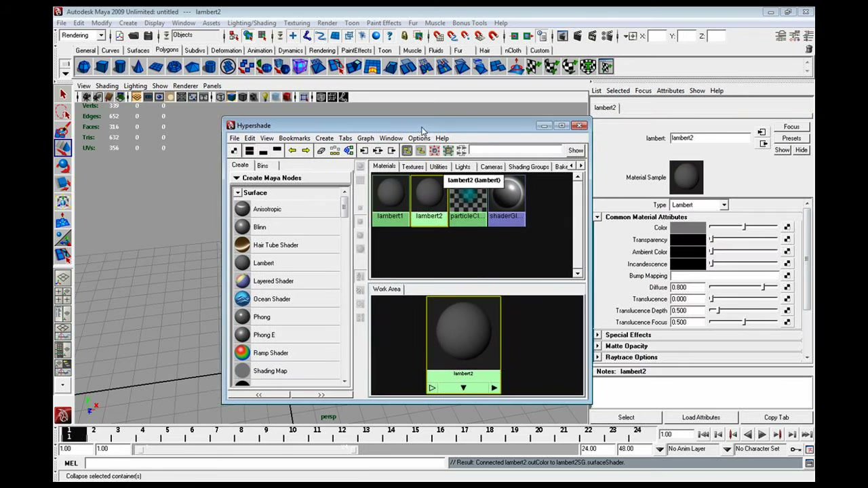Expand Matte Opacity section

pyautogui.click(x=597, y=346)
